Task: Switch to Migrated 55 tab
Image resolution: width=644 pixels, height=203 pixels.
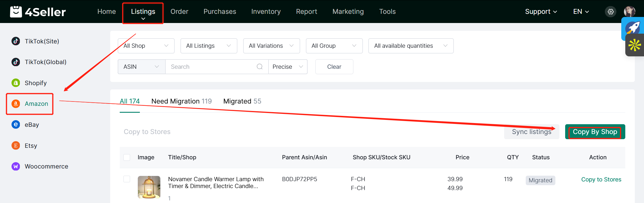Action: [x=242, y=101]
